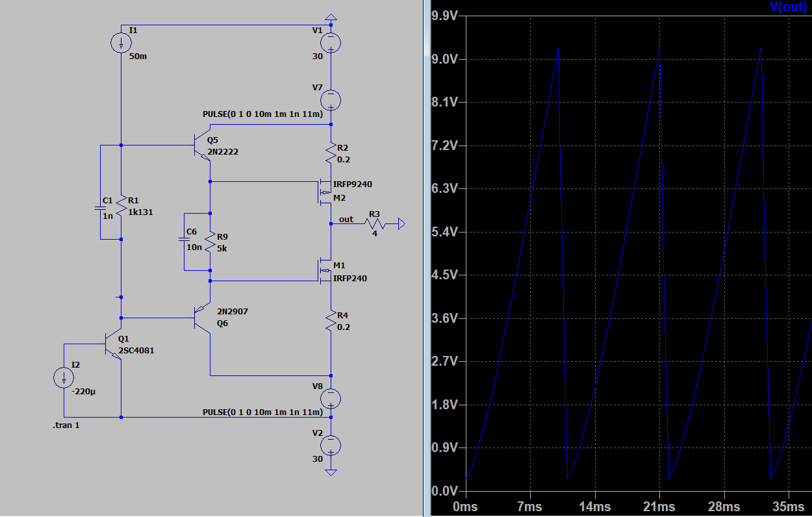The image size is (812, 517).
Task: Click the 14ms time axis label
Action: pos(594,507)
